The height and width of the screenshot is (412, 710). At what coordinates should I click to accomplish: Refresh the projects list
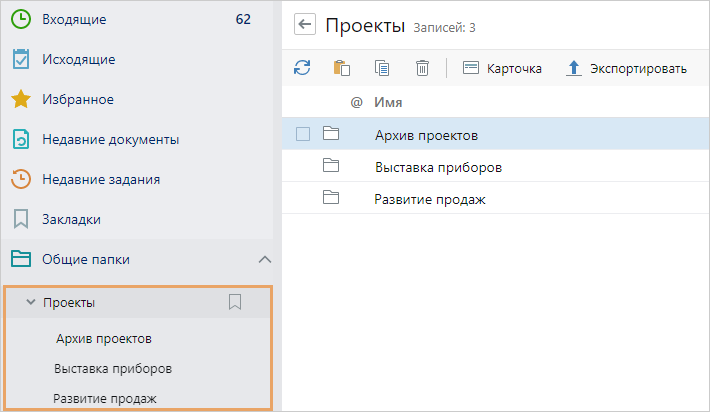(x=302, y=68)
